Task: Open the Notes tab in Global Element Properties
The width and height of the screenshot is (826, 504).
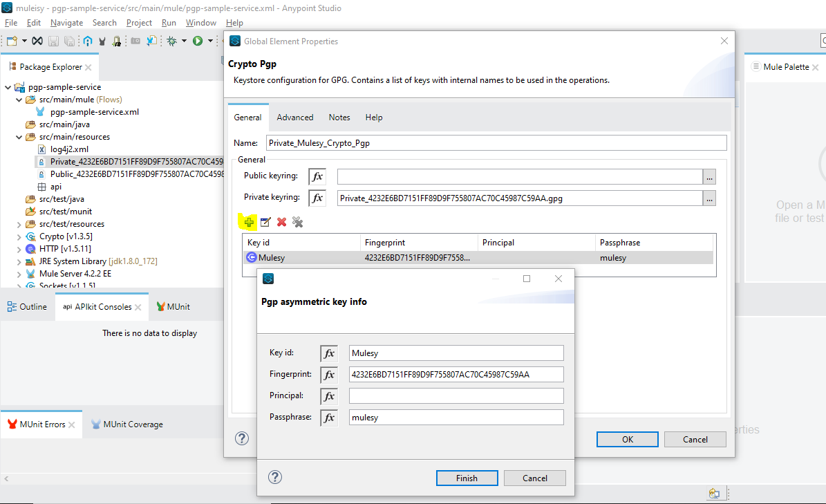Action: [339, 118]
